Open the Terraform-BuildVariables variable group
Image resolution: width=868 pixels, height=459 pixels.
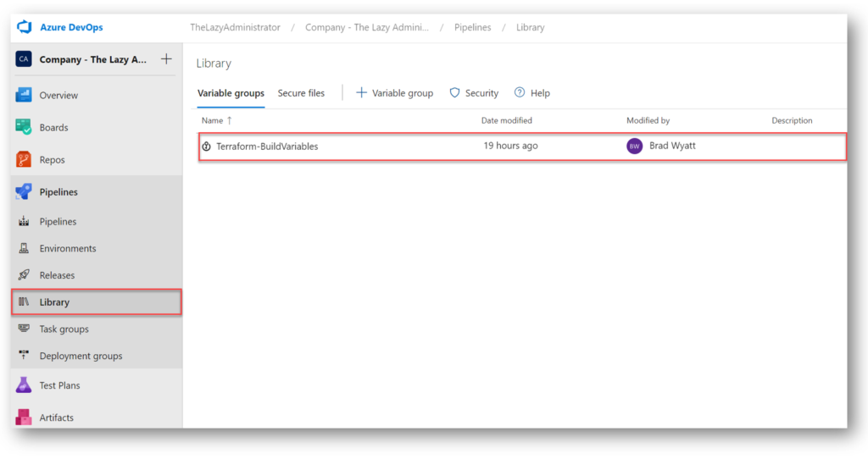pyautogui.click(x=267, y=147)
